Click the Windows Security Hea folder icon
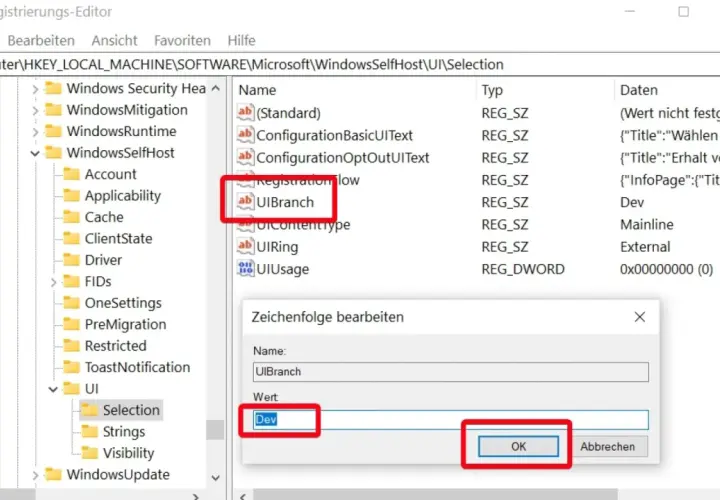720x500 pixels. point(53,88)
